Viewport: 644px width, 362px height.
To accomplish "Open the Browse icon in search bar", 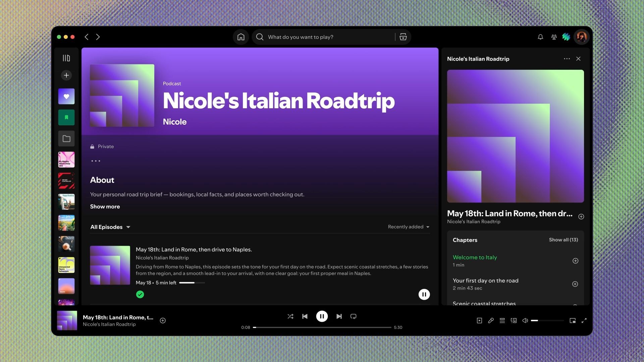I will click(x=403, y=37).
